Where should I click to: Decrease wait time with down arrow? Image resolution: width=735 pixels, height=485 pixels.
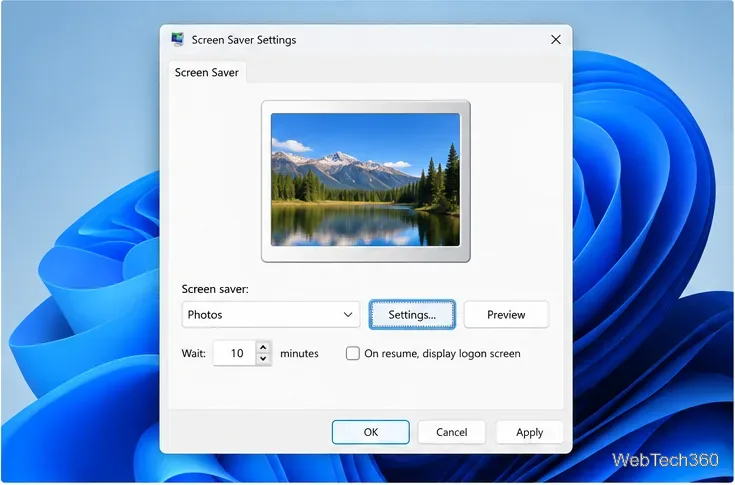click(x=263, y=359)
